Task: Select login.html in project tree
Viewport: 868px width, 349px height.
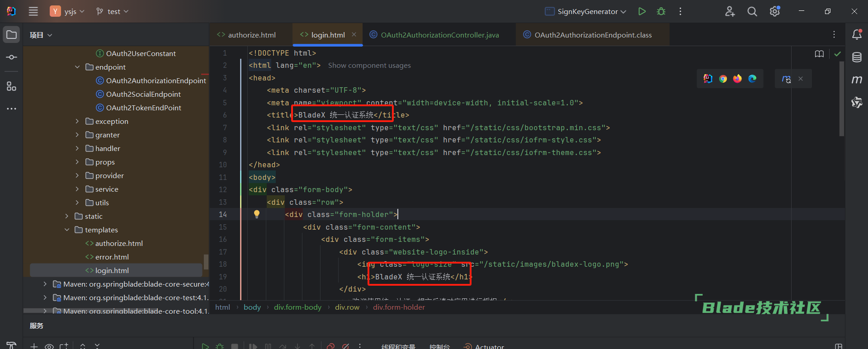Action: point(116,270)
